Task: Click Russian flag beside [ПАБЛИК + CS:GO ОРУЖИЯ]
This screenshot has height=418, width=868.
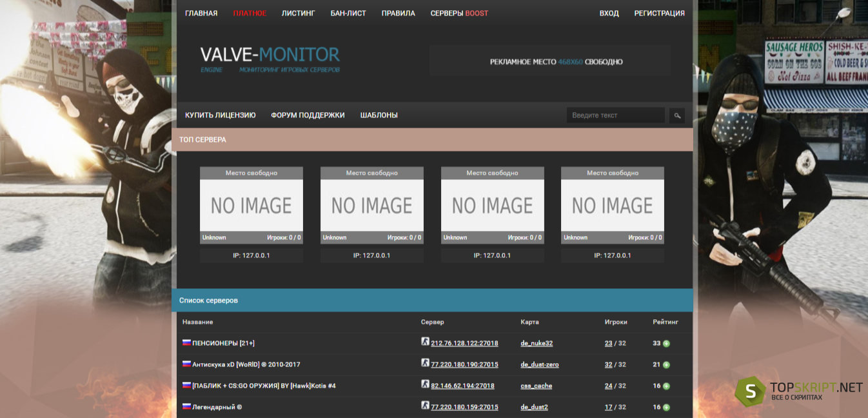Action: pos(186,386)
